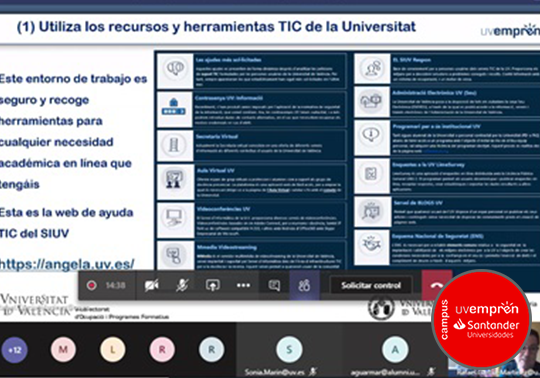Select Sonia.Marin's avatar S
Image resolution: width=540 pixels, height=378 pixels.
289,350
